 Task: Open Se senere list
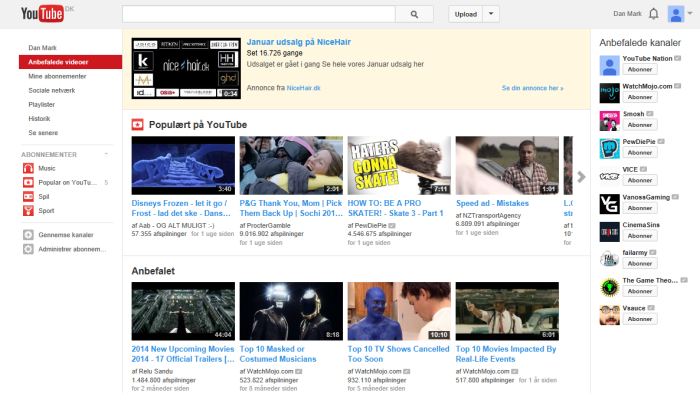[x=43, y=133]
